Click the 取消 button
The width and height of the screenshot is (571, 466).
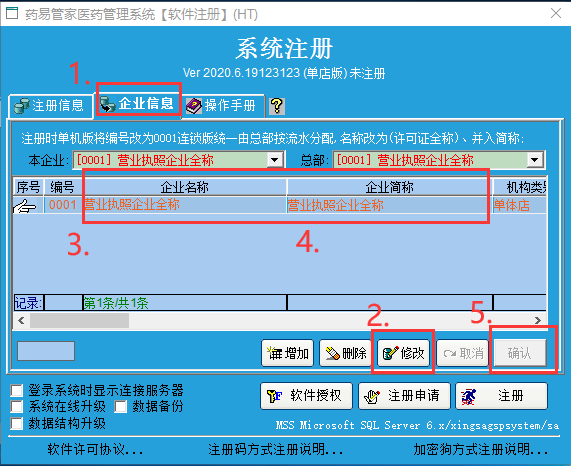(462, 353)
